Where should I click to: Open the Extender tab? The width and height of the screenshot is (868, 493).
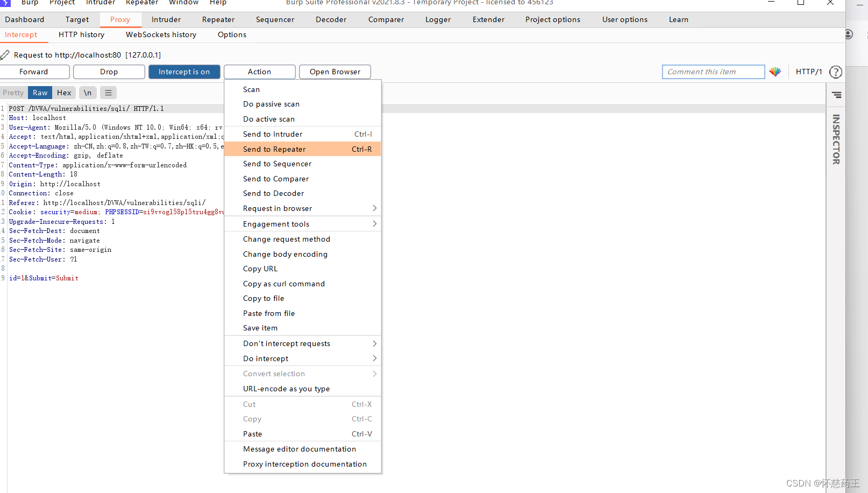(x=488, y=19)
